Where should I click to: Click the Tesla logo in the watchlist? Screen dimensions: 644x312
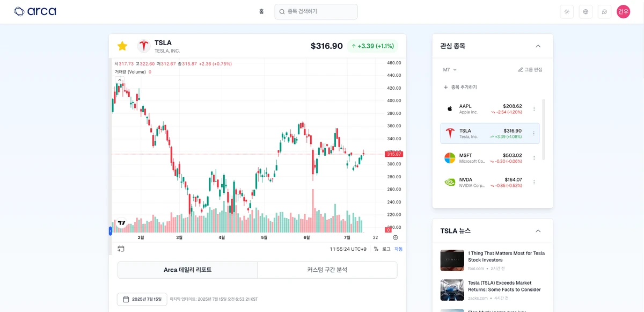[450, 133]
